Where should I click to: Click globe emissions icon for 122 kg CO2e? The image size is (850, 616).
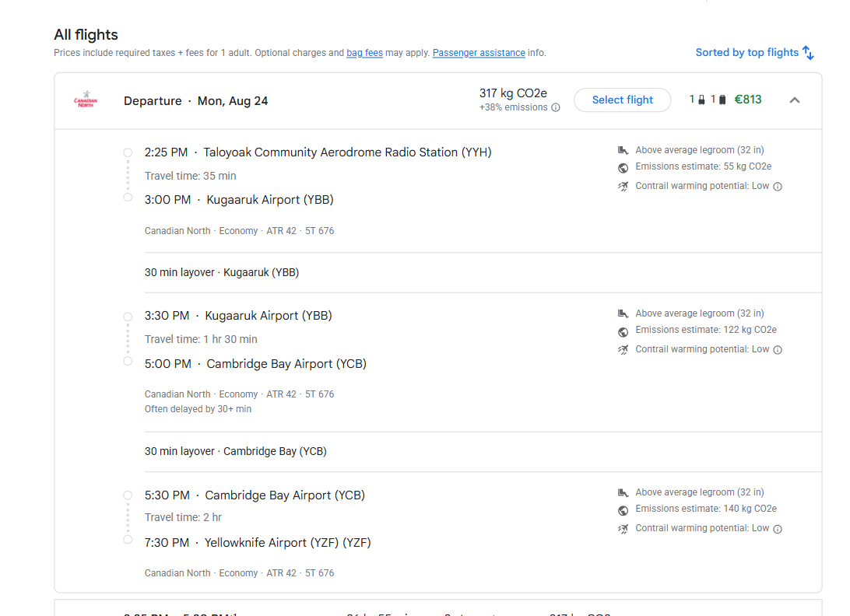(623, 331)
